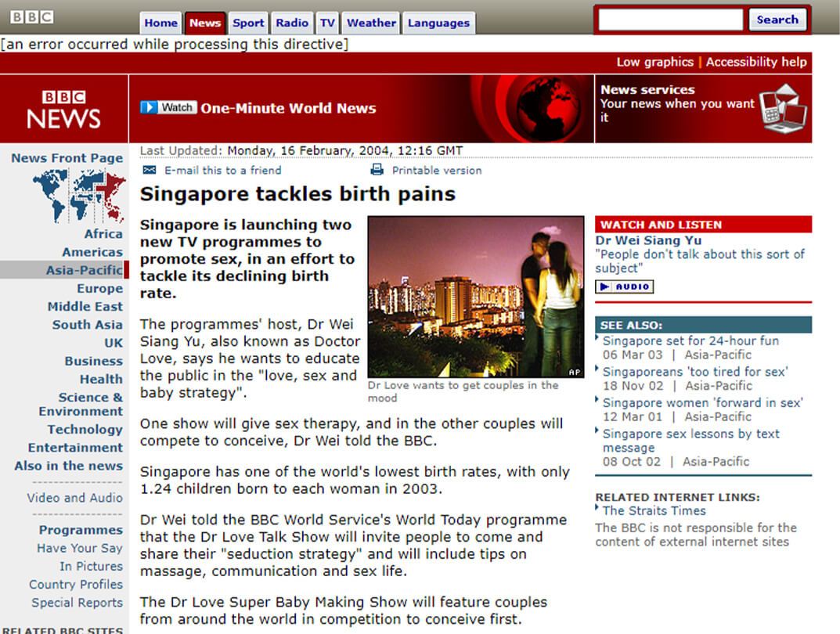Click the printer icon for printable version

(377, 171)
